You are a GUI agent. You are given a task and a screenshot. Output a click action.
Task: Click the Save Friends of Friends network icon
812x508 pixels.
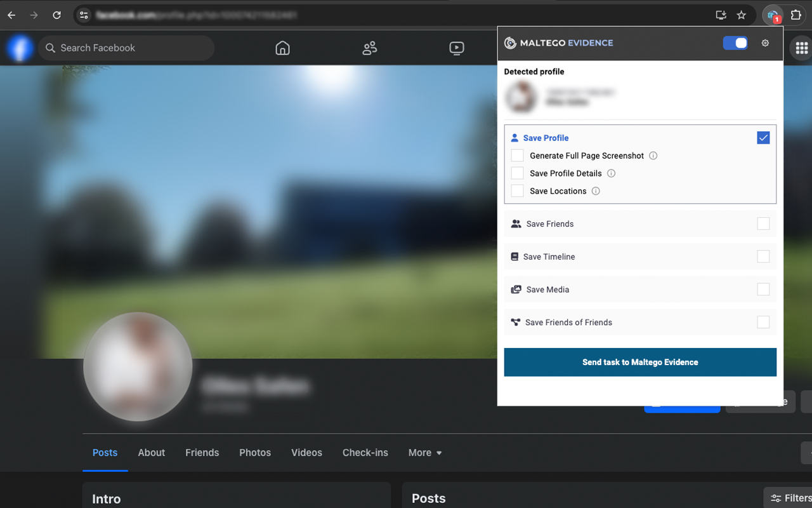coord(514,322)
